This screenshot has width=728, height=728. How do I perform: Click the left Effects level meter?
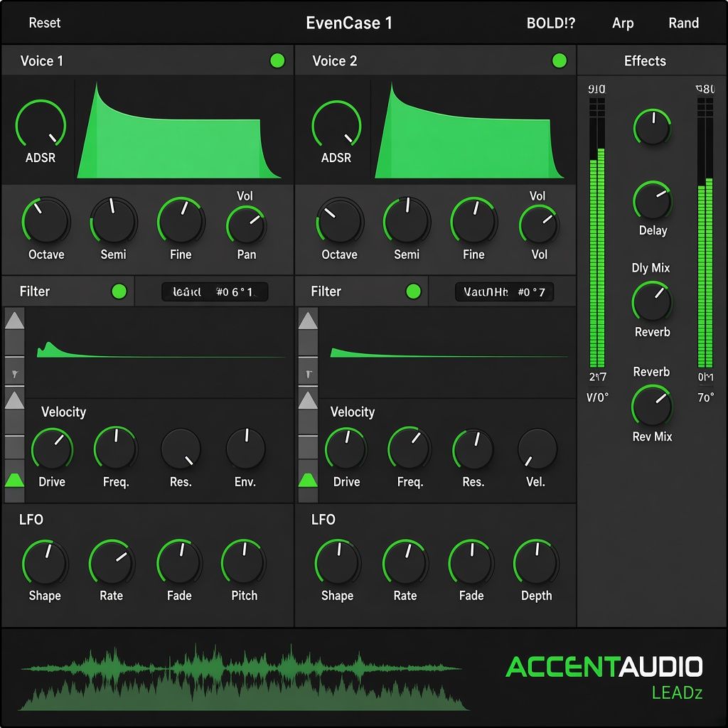597,233
